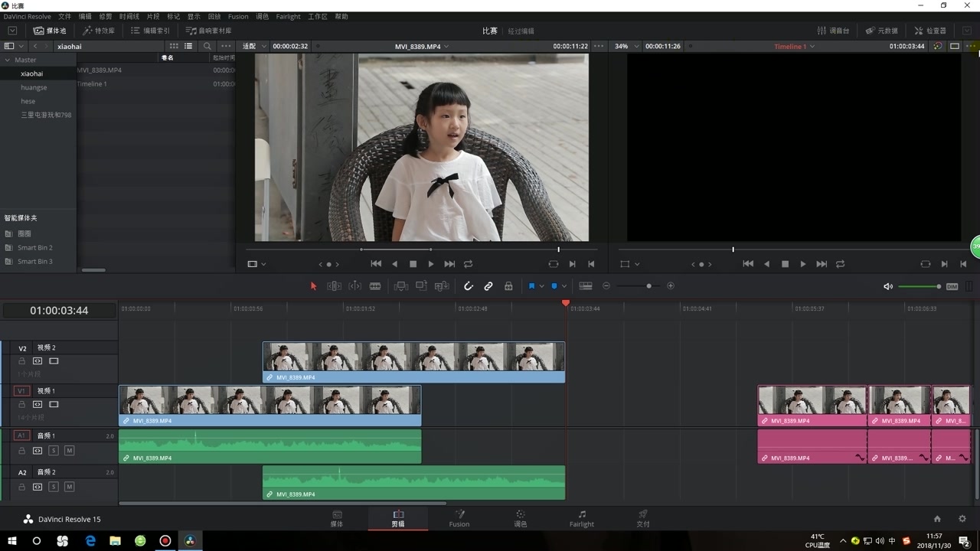This screenshot has height=551, width=980.
Task: Switch to the 调色 color page tab
Action: point(521,518)
